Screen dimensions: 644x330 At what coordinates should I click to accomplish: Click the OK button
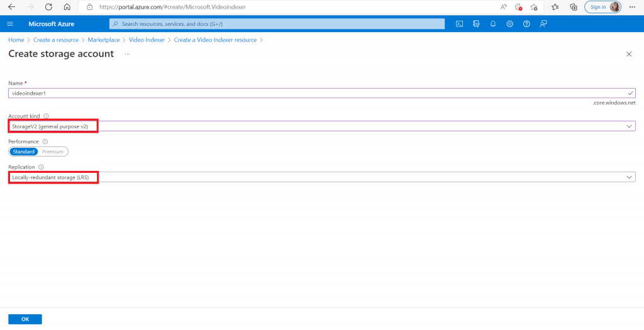[25, 319]
